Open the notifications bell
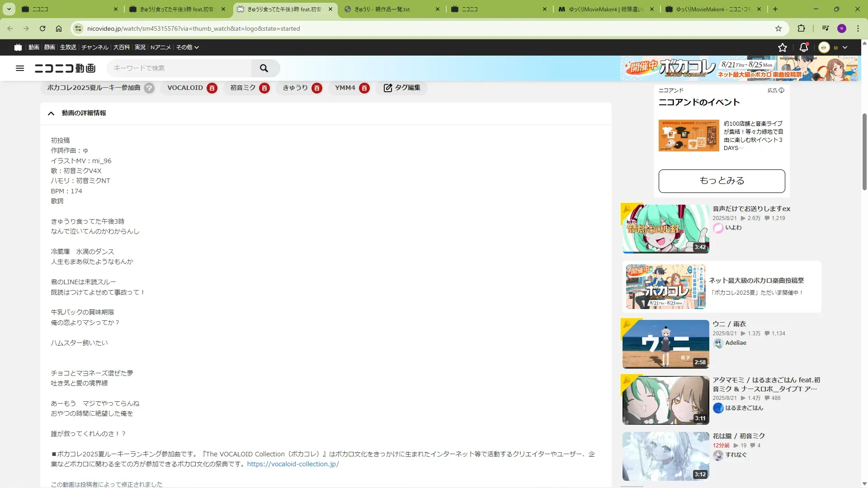This screenshot has height=488, width=868. coord(804,47)
